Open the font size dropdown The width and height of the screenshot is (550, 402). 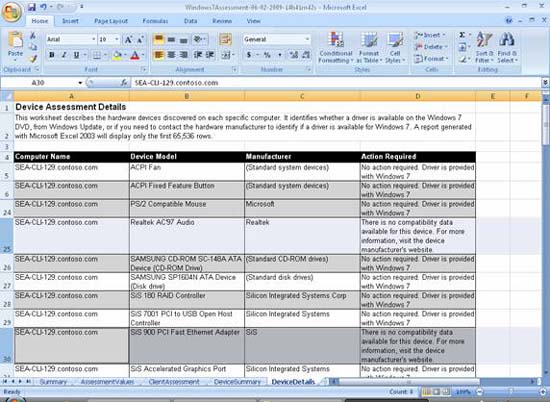point(117,39)
